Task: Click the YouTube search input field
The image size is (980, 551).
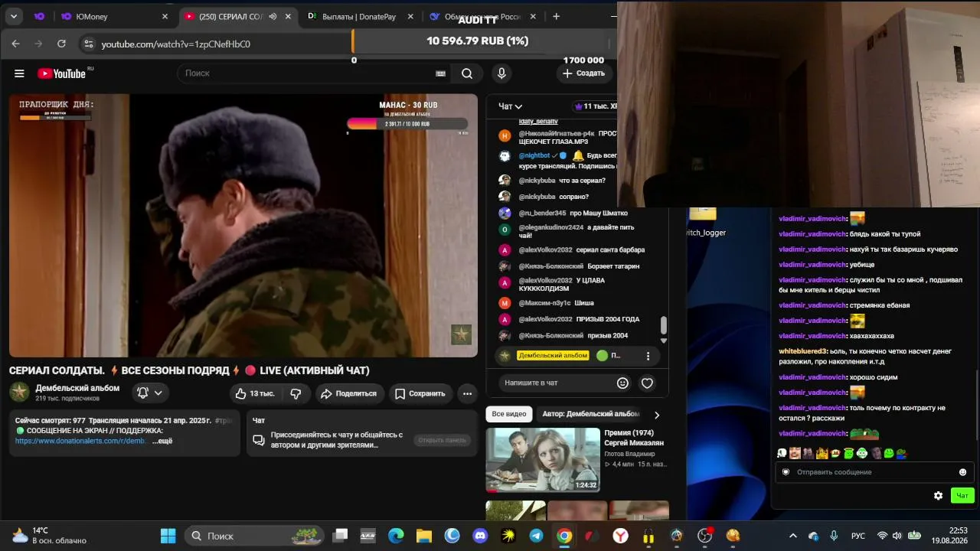Action: tap(306, 73)
